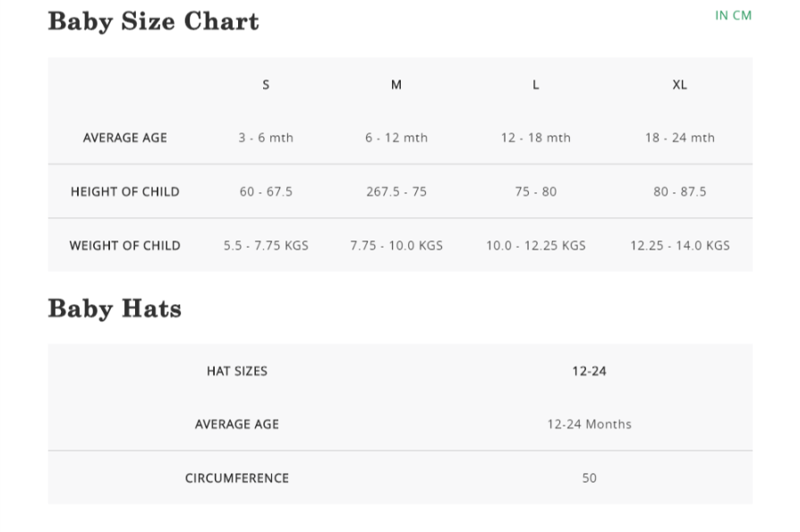Click the M size column header
This screenshot has height=532, width=800.
pyautogui.click(x=396, y=84)
